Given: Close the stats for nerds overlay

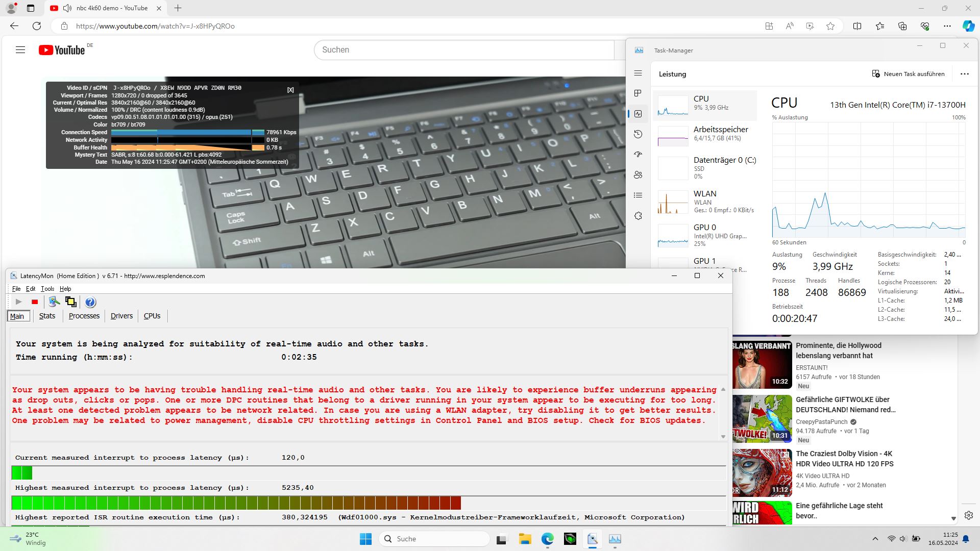Looking at the screenshot, I should (x=290, y=90).
